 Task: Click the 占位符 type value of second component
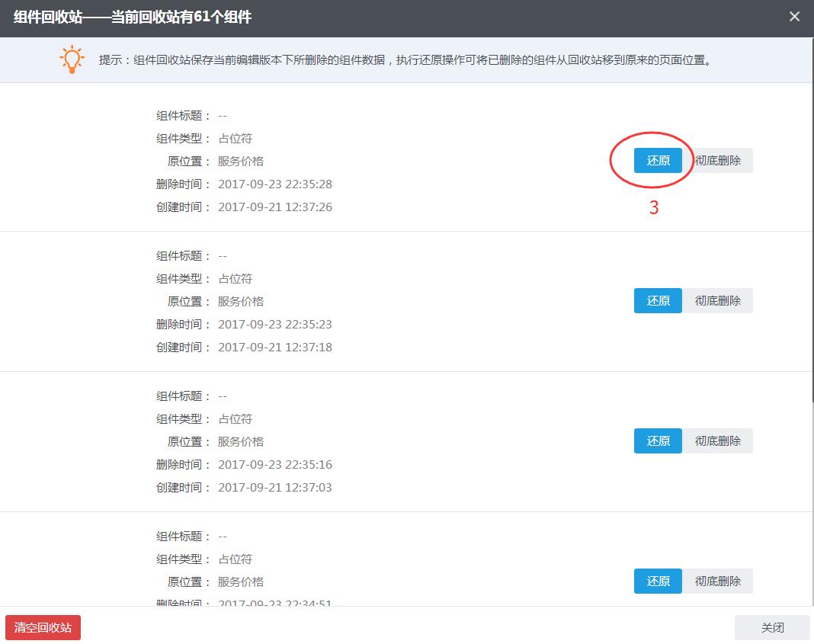(x=236, y=279)
